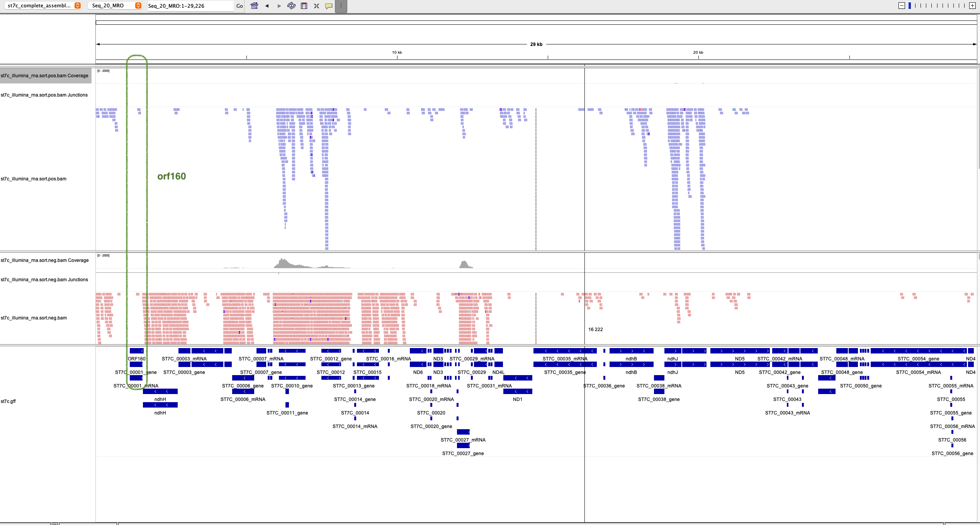Viewport: 980px width, 525px height.
Task: Select the st7c_illumina_rna.sort.neg.bam Junctions track name
Action: click(x=45, y=280)
